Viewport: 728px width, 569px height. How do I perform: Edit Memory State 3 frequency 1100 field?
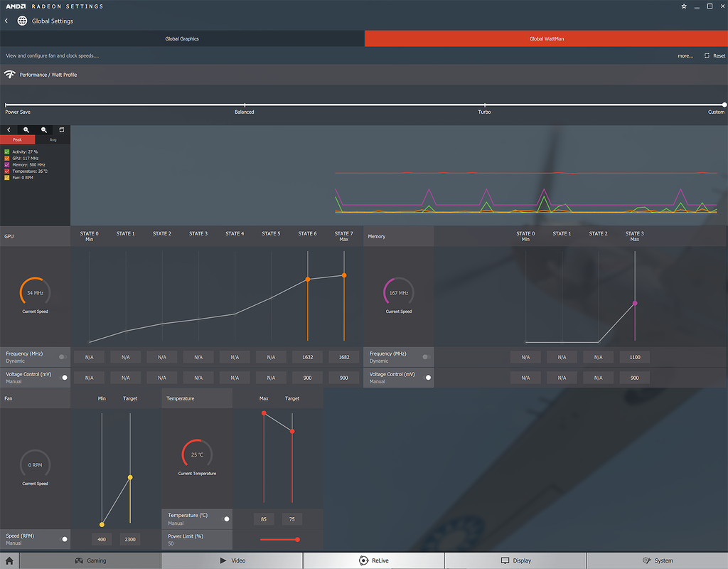635,357
